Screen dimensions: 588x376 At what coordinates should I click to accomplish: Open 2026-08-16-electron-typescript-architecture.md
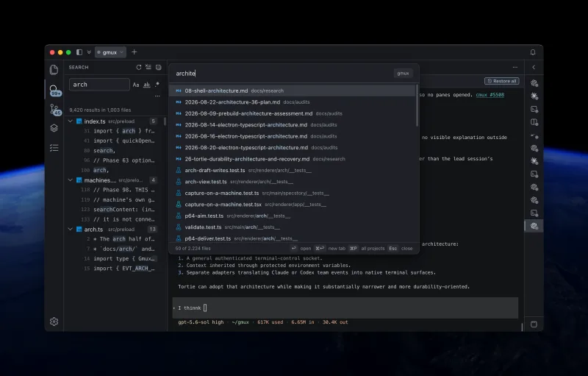click(x=293, y=136)
